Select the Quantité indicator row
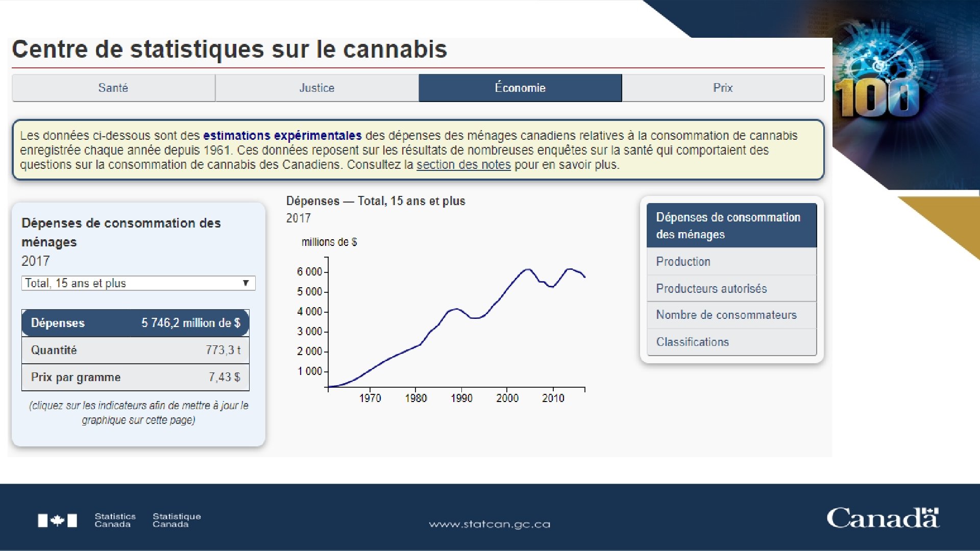The image size is (980, 551). (x=135, y=350)
